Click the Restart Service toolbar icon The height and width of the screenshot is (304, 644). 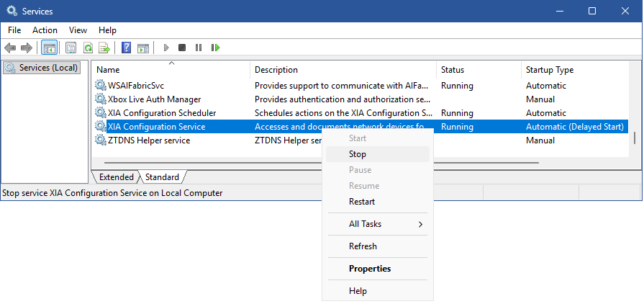215,48
